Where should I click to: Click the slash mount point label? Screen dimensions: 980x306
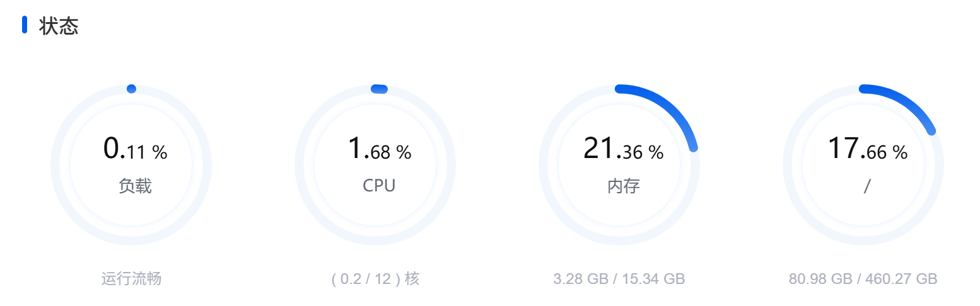[867, 186]
